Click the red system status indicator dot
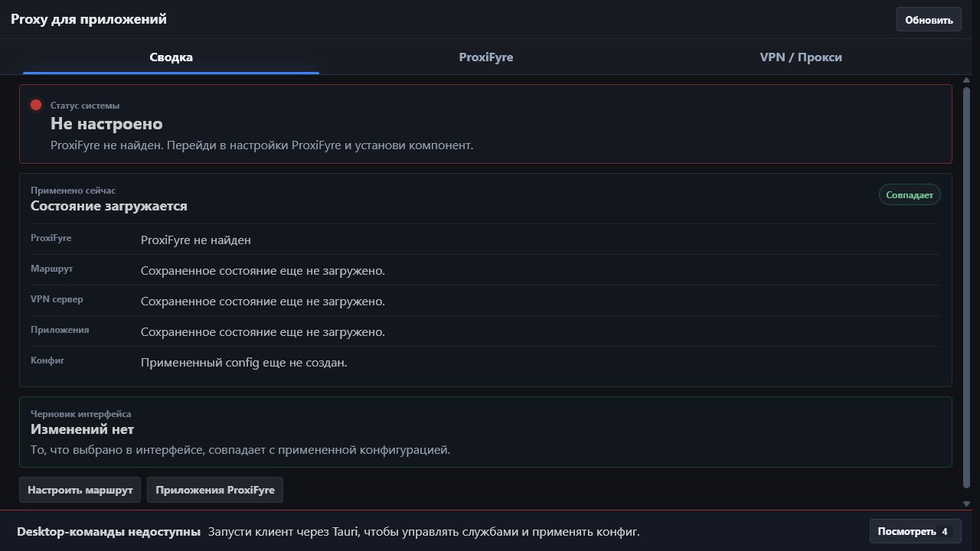The image size is (980, 551). (36, 105)
